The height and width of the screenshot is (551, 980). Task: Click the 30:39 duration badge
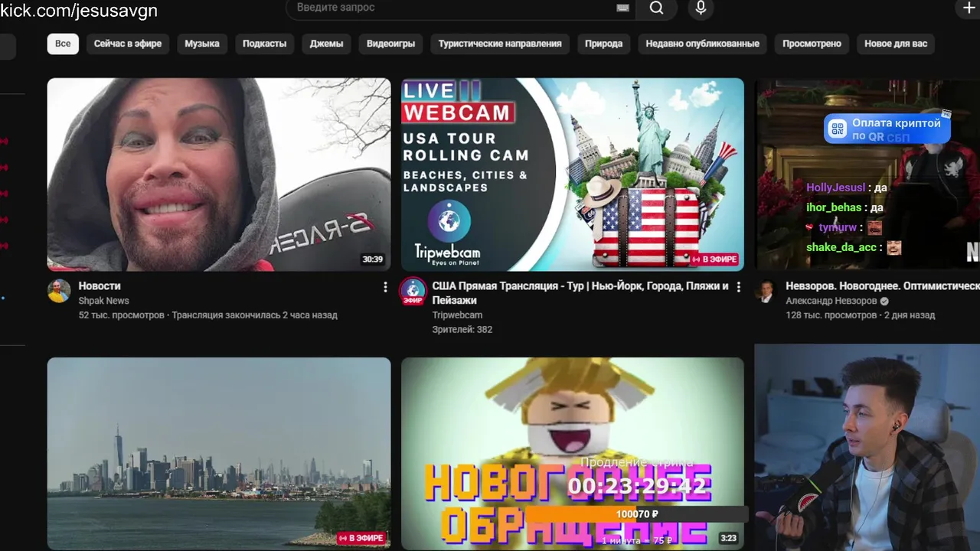(373, 259)
